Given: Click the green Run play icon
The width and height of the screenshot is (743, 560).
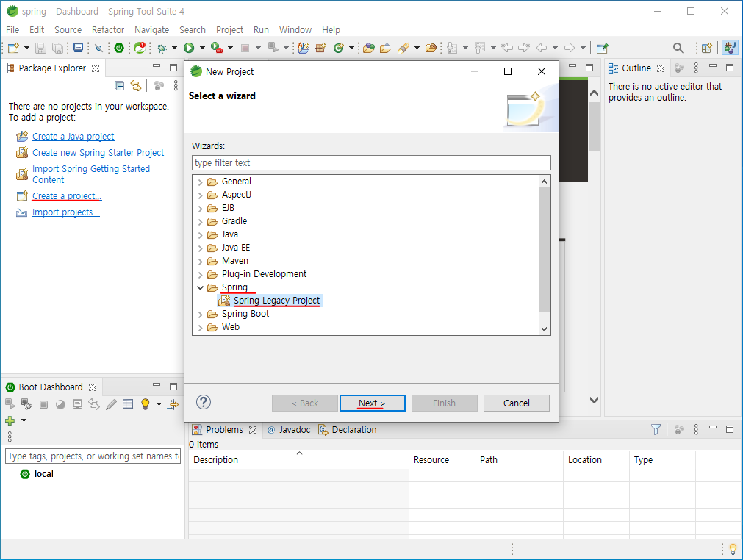Looking at the screenshot, I should click(x=189, y=48).
